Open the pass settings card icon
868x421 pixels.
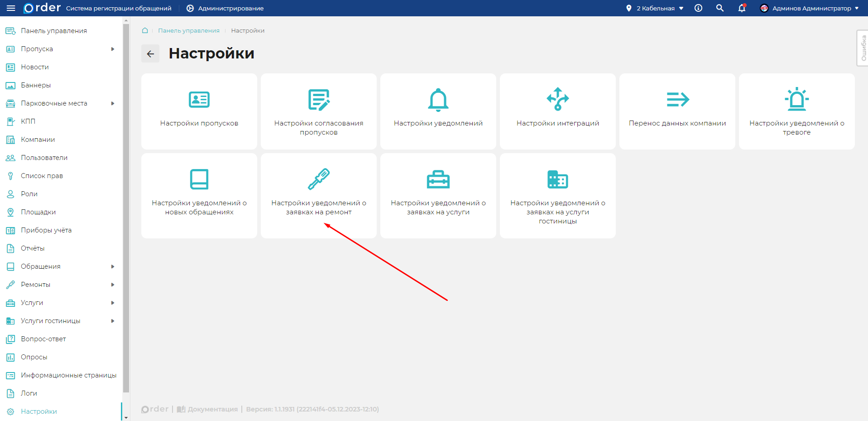[x=199, y=99]
